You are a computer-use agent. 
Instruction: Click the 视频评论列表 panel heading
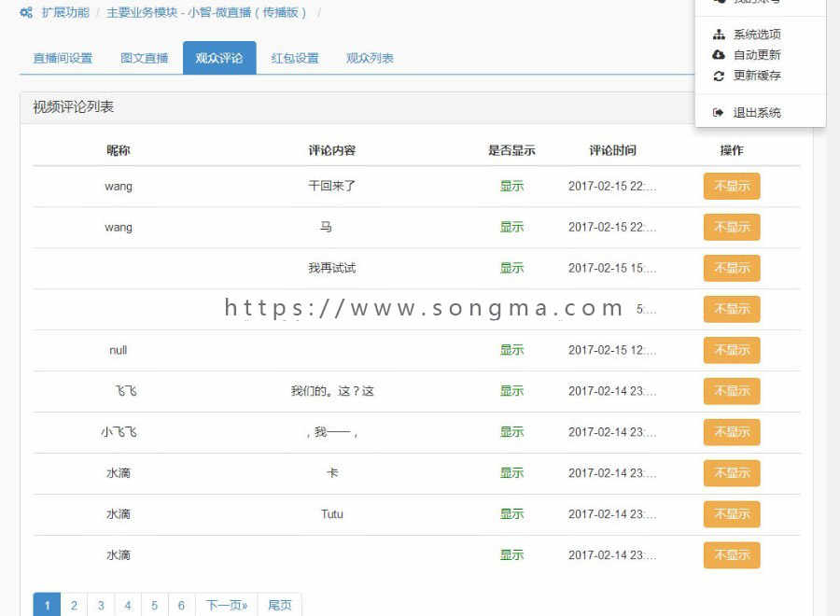(x=74, y=107)
